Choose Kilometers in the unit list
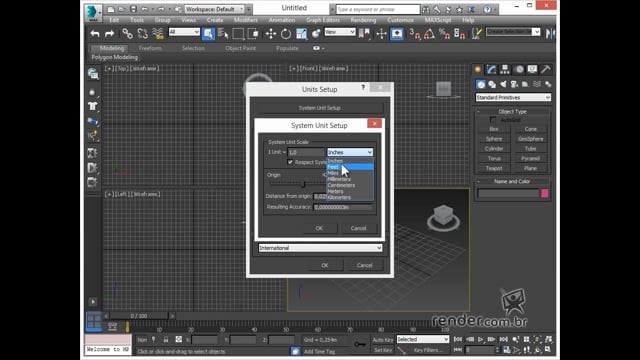The width and height of the screenshot is (640, 360). click(350, 198)
